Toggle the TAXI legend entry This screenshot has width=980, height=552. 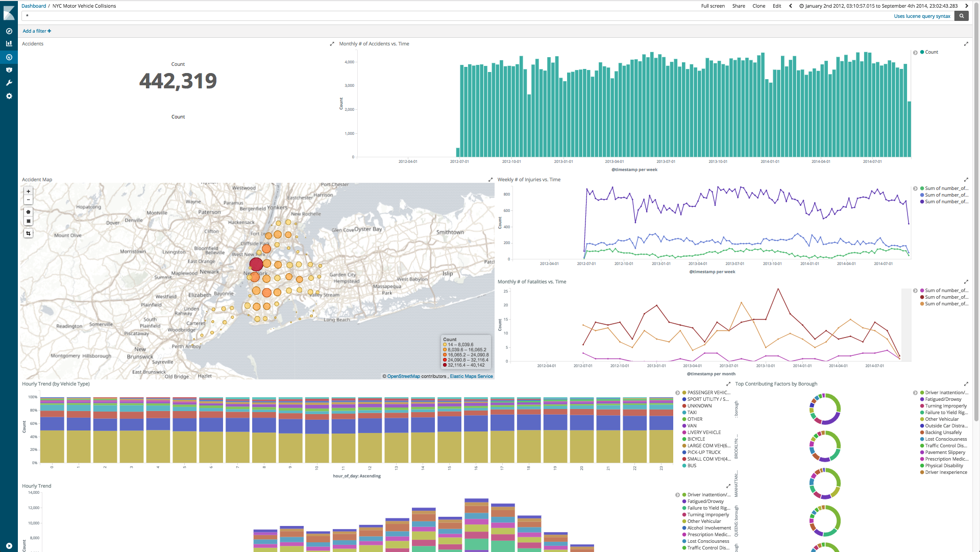click(692, 413)
